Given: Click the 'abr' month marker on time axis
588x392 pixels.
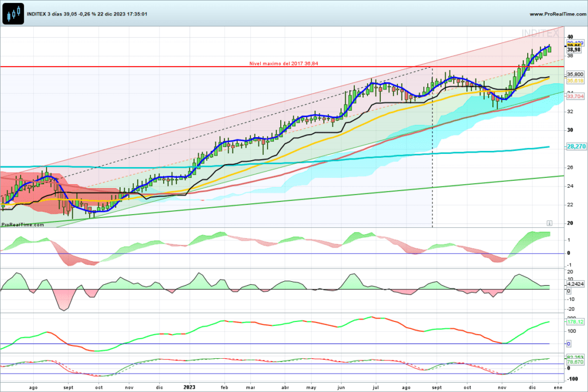Looking at the screenshot, I should (x=285, y=387).
